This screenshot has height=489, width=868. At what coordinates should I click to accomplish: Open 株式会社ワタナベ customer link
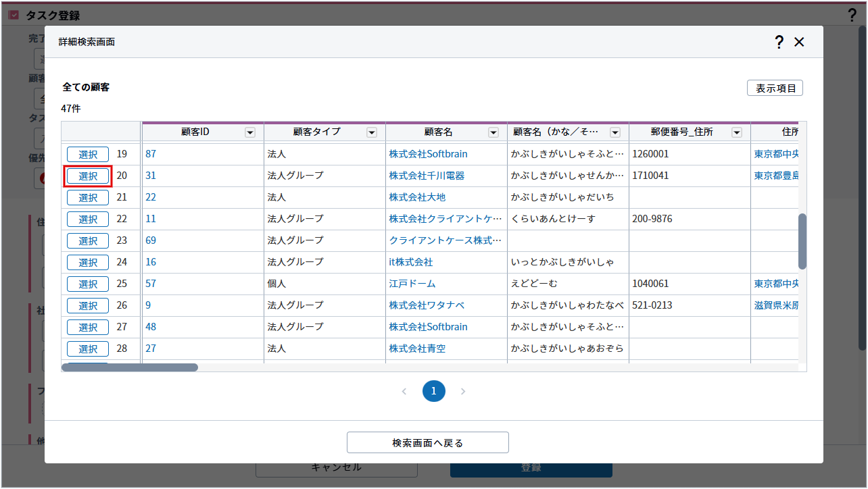427,305
